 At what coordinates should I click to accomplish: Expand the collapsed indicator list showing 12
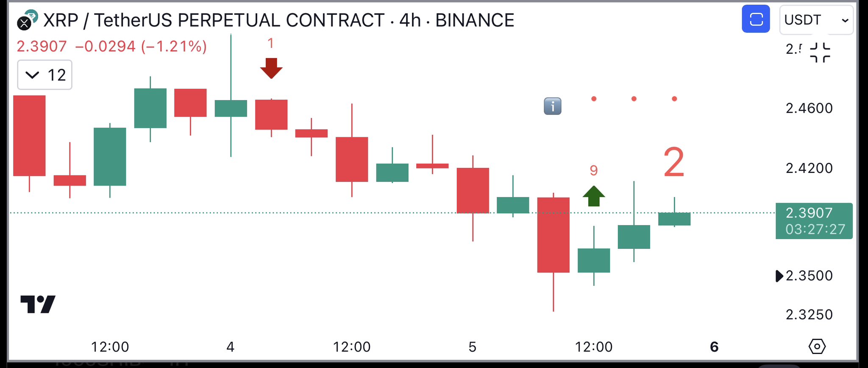45,75
